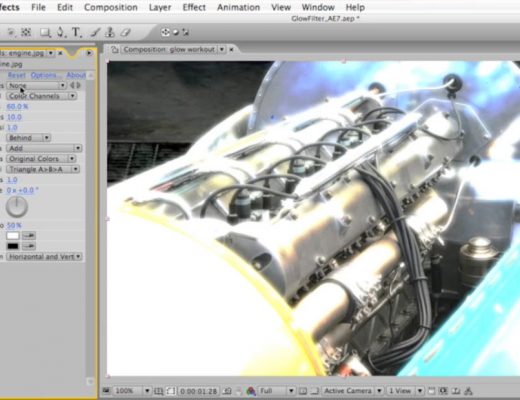Select the Rotation tool in toolbar
This screenshot has height=400, width=520.
11,32
